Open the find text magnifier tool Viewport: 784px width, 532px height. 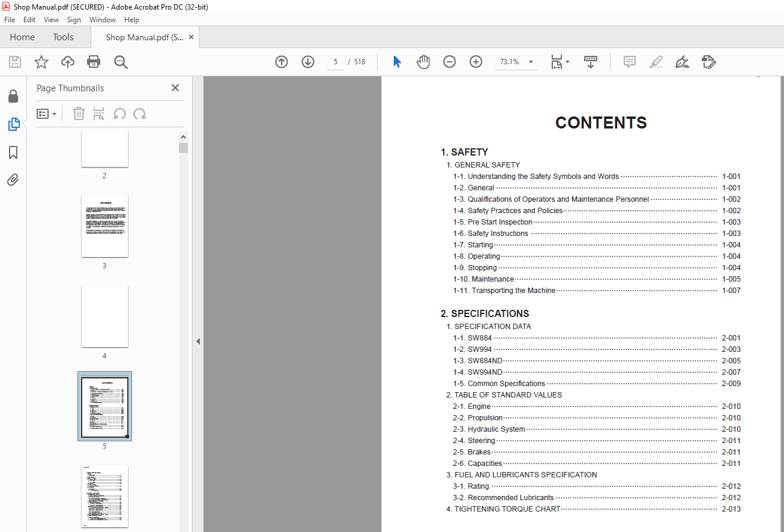click(x=121, y=62)
